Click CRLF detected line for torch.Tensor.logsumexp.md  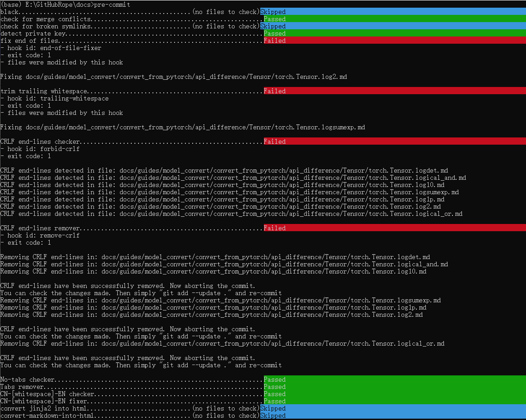pos(230,192)
